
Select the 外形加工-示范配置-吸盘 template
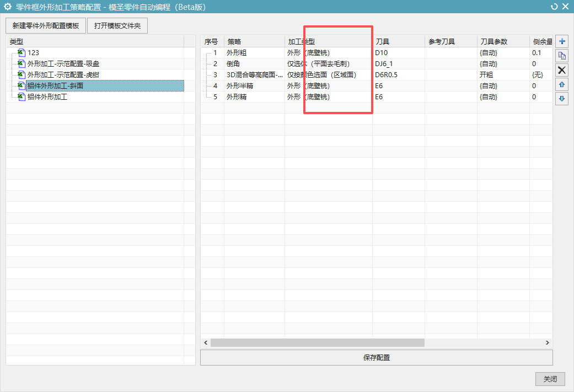coord(63,64)
